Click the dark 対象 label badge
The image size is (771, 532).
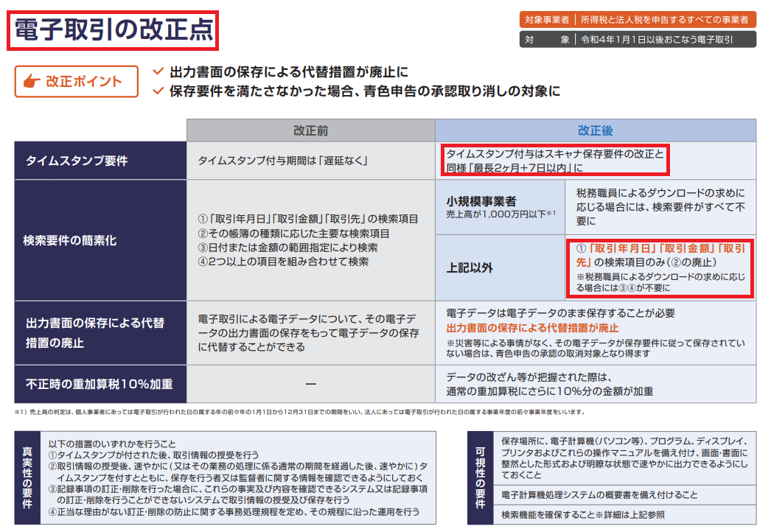click(x=545, y=39)
